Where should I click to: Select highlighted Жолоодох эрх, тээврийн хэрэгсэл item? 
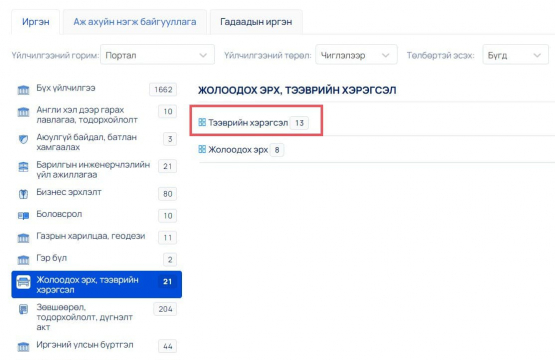[x=97, y=285]
